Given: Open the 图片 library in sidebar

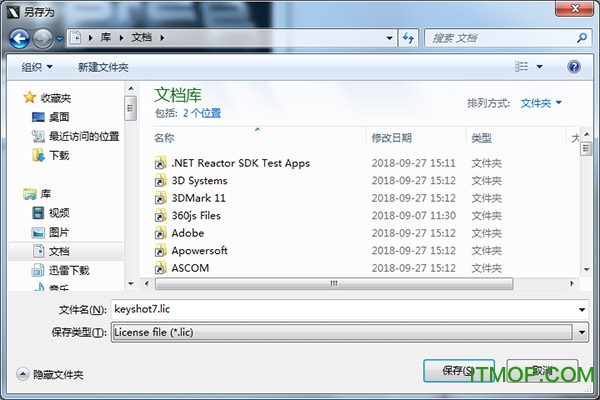Looking at the screenshot, I should pyautogui.click(x=59, y=231).
